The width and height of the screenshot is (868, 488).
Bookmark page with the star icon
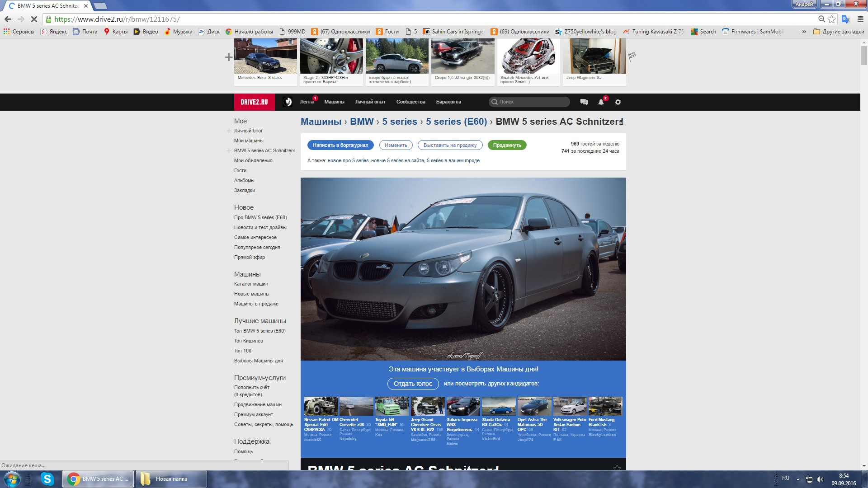pos(832,19)
